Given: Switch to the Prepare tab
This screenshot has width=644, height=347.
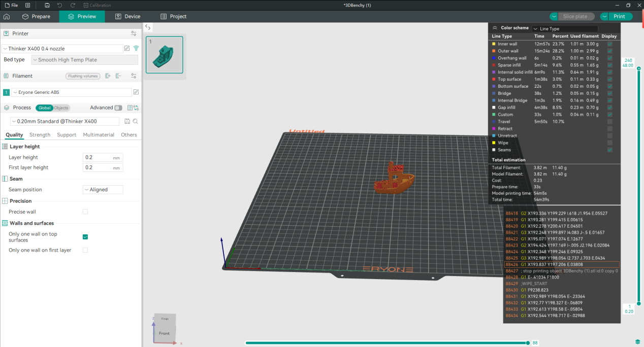Looking at the screenshot, I should click(x=36, y=16).
